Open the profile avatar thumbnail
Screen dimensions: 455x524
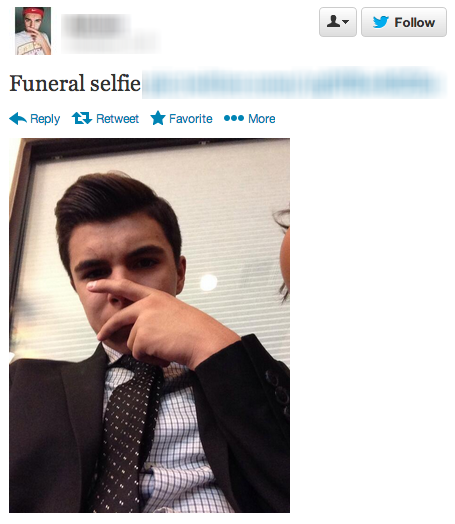pos(33,31)
